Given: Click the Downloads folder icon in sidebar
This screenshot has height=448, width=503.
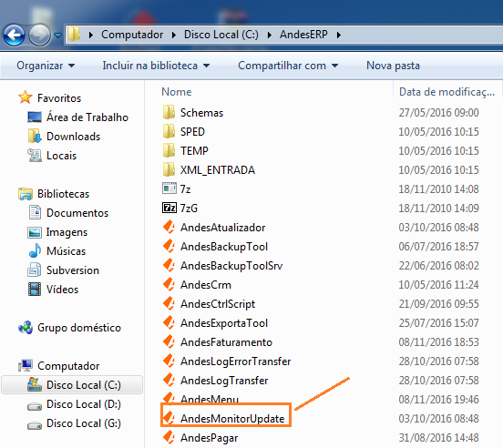Looking at the screenshot, I should (x=35, y=137).
